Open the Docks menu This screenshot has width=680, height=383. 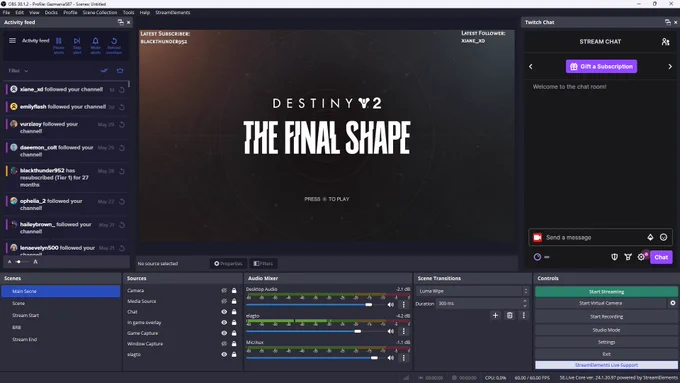coord(51,13)
